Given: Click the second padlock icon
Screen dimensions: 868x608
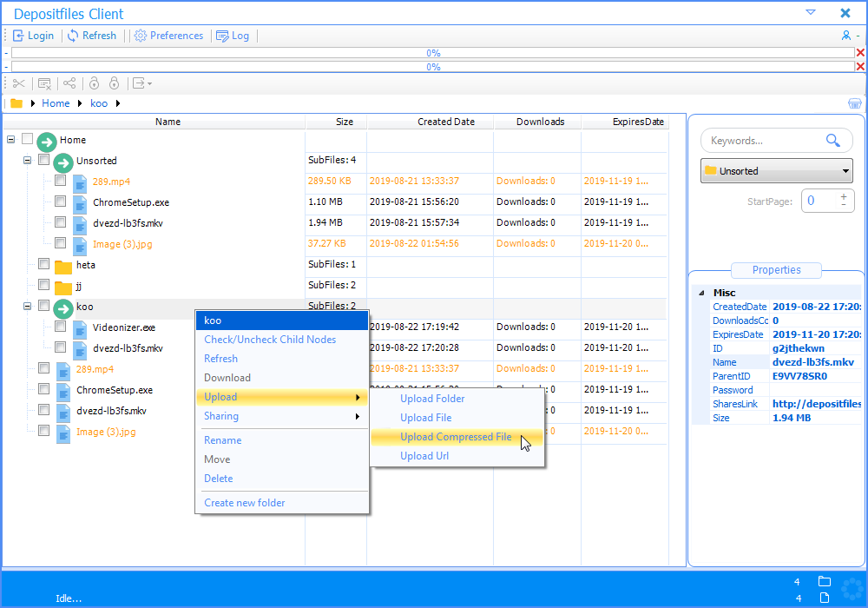Looking at the screenshot, I should click(x=114, y=83).
